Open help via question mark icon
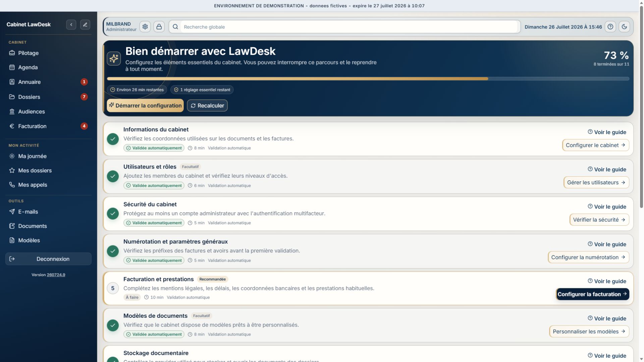Screen dimensions: 644x362 (610, 27)
